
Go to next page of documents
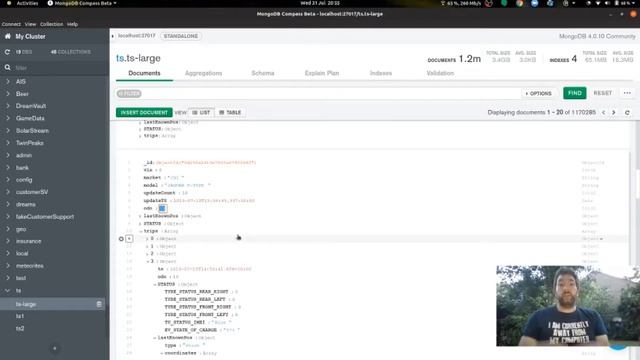pyautogui.click(x=613, y=112)
